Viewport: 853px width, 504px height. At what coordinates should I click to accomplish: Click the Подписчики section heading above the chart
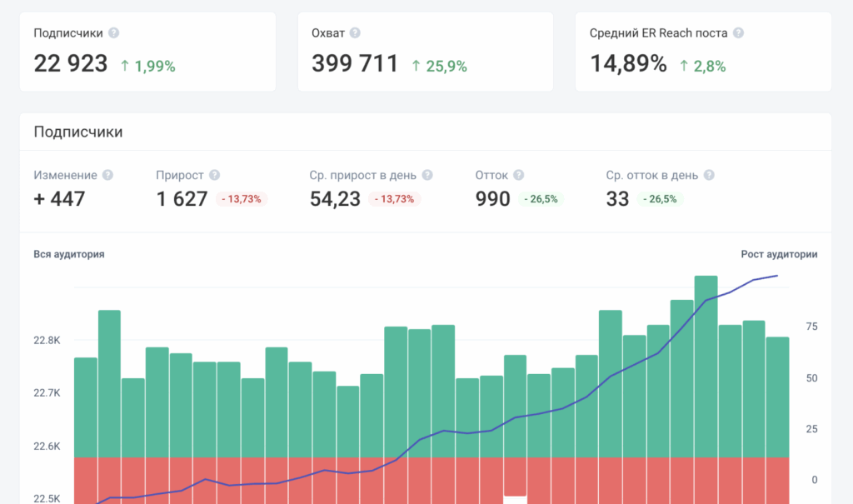click(x=78, y=132)
